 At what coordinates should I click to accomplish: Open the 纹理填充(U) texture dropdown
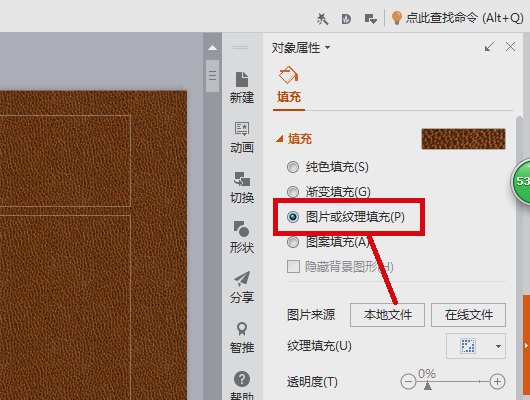476,346
